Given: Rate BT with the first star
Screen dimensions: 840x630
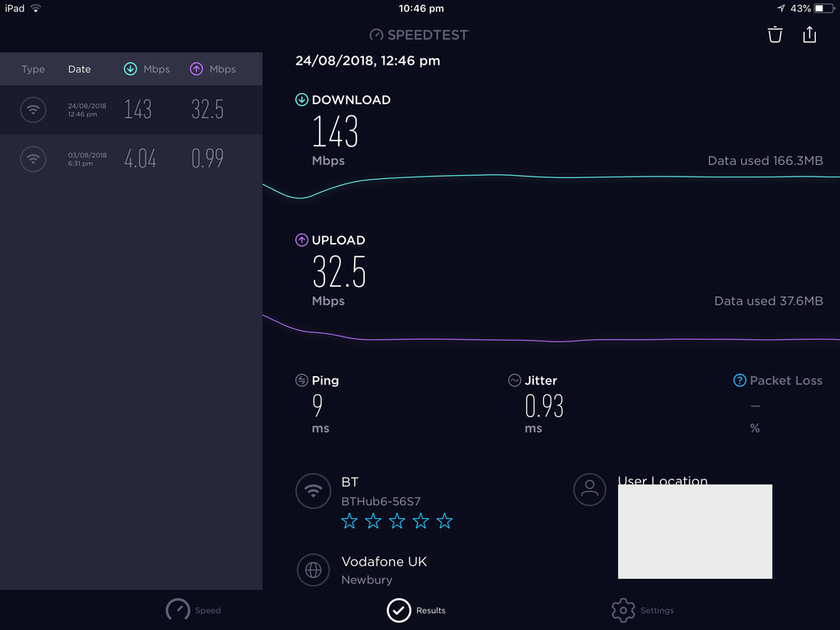Looking at the screenshot, I should [349, 521].
